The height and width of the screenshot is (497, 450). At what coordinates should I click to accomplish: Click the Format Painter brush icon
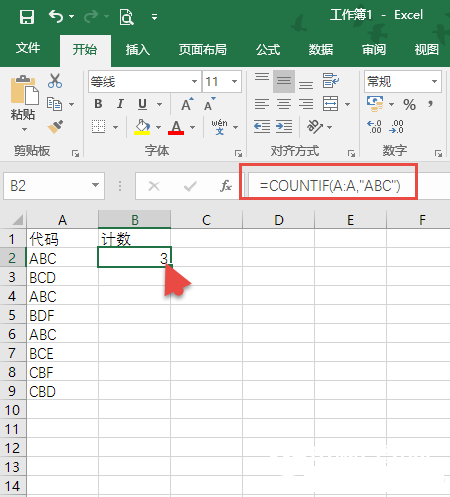55,127
